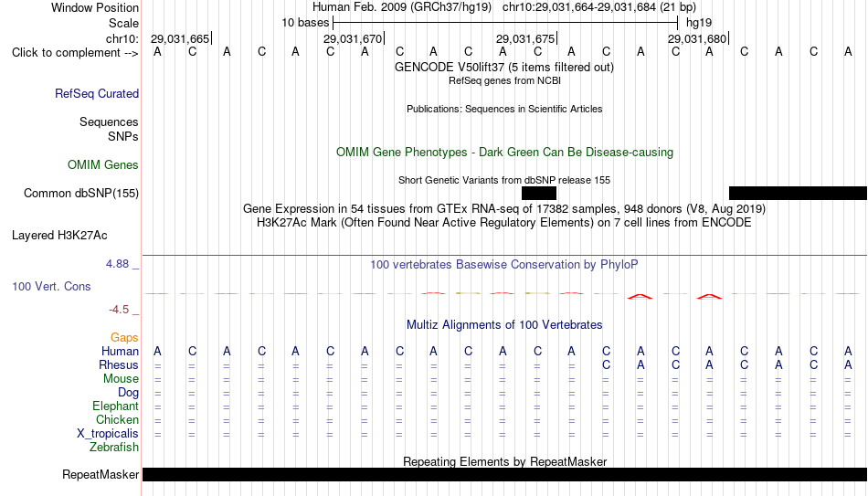Click 'RefSeq genes from NCBI' track title
This screenshot has width=868, height=496.
[x=504, y=80]
